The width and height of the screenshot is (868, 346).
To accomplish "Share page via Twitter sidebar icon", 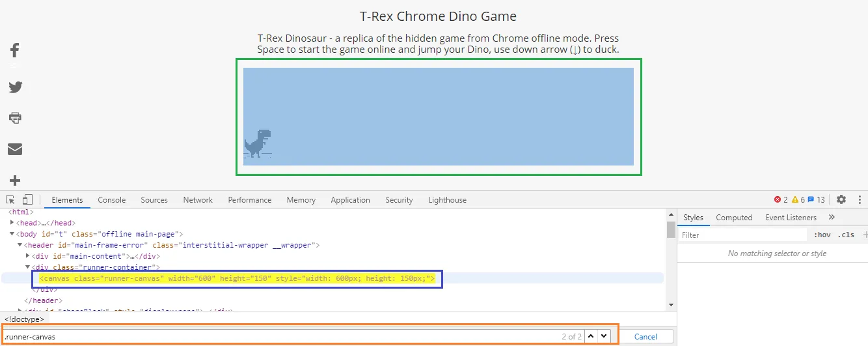I will point(15,87).
